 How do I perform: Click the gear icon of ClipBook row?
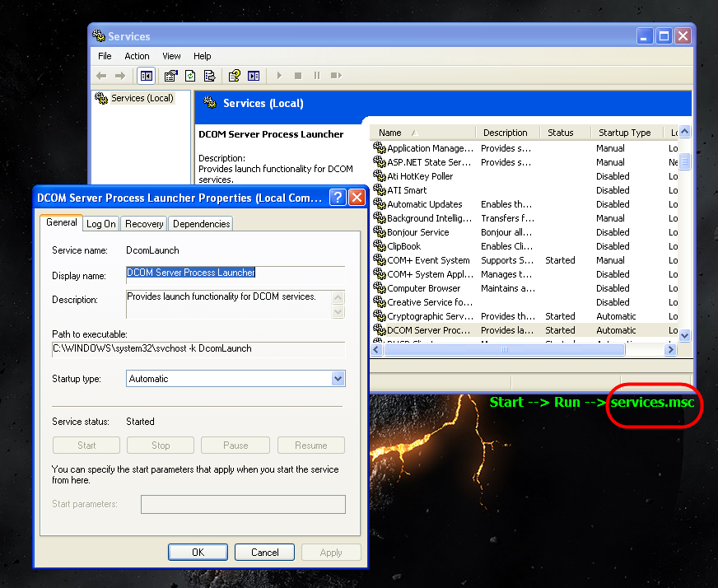point(379,245)
